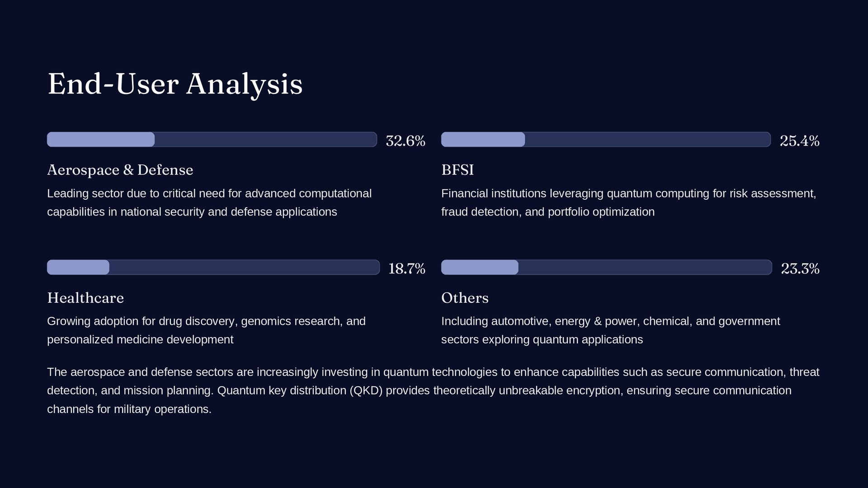Click the End-User Analysis title
Screen dimensions: 868x488
point(175,84)
